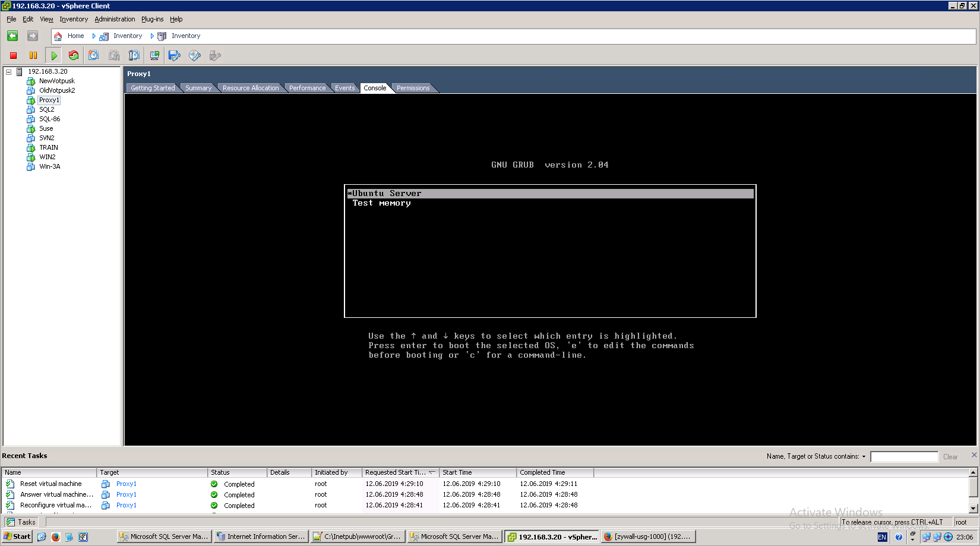This screenshot has height=546, width=980.
Task: Take a snapshot of this virtual machine
Action: tap(94, 55)
